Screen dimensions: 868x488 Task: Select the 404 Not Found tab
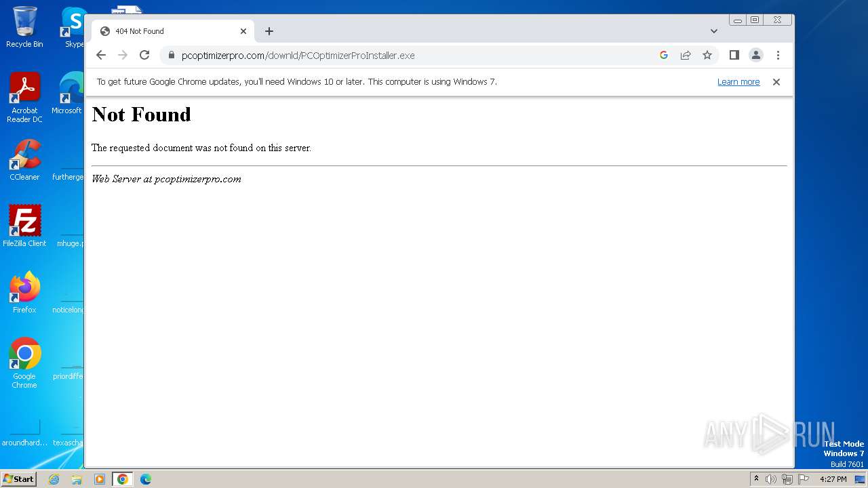click(173, 31)
